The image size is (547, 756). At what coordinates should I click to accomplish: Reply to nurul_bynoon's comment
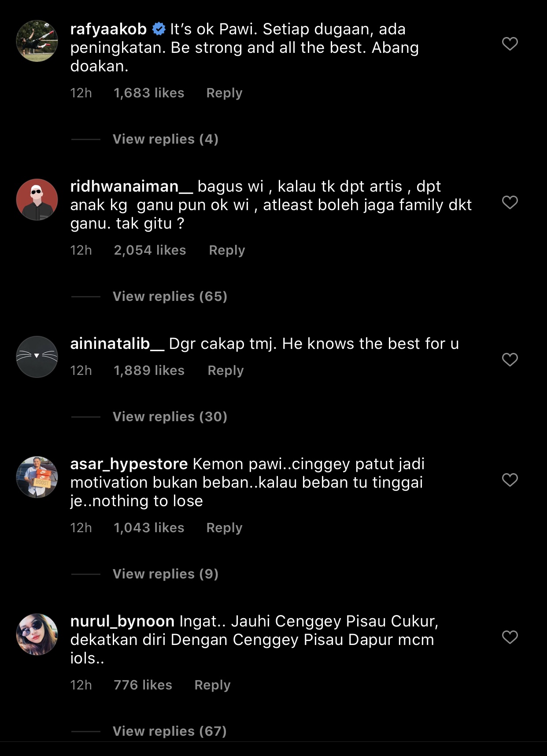click(212, 685)
